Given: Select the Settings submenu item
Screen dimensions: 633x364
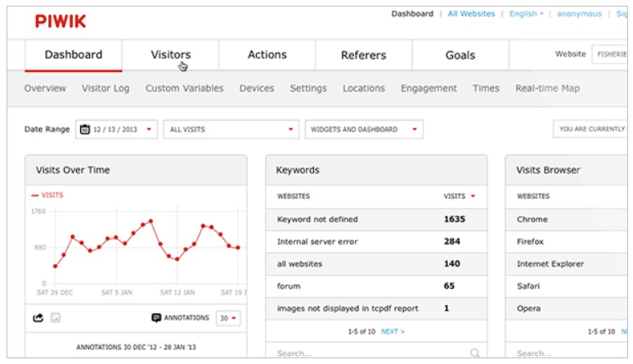Looking at the screenshot, I should [308, 88].
